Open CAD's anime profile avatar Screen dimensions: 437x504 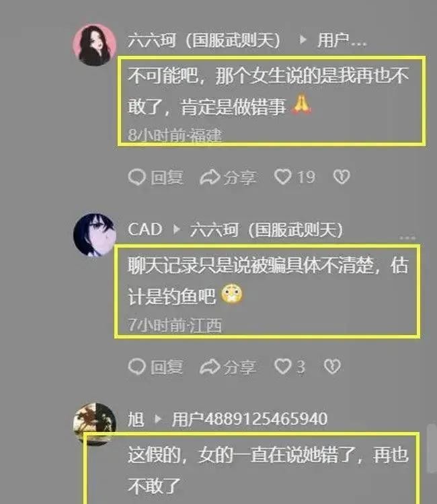[94, 235]
